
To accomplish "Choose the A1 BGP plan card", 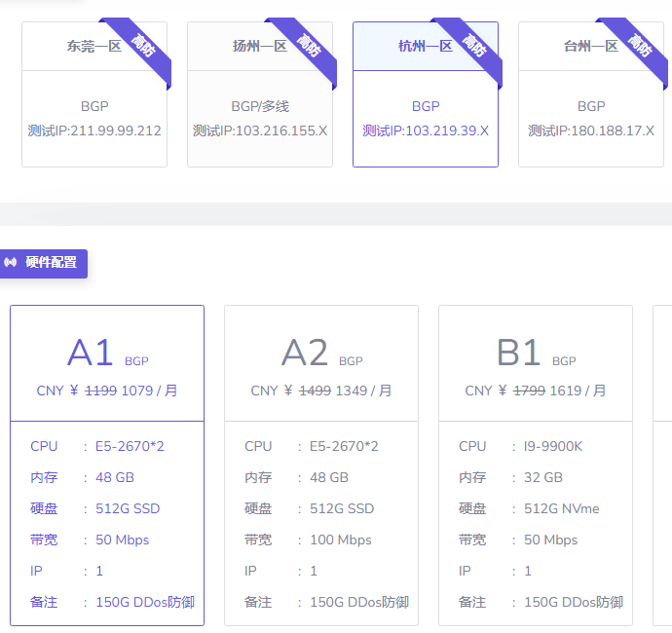I will 107,465.
